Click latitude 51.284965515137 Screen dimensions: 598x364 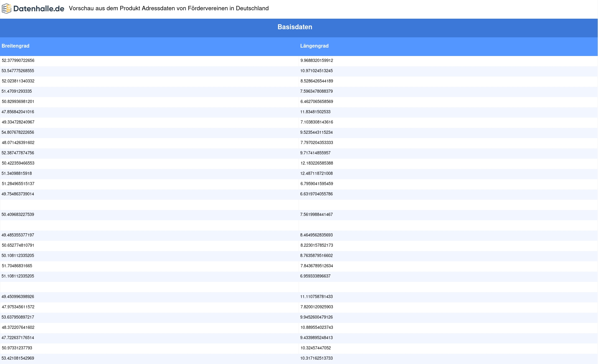(x=18, y=184)
